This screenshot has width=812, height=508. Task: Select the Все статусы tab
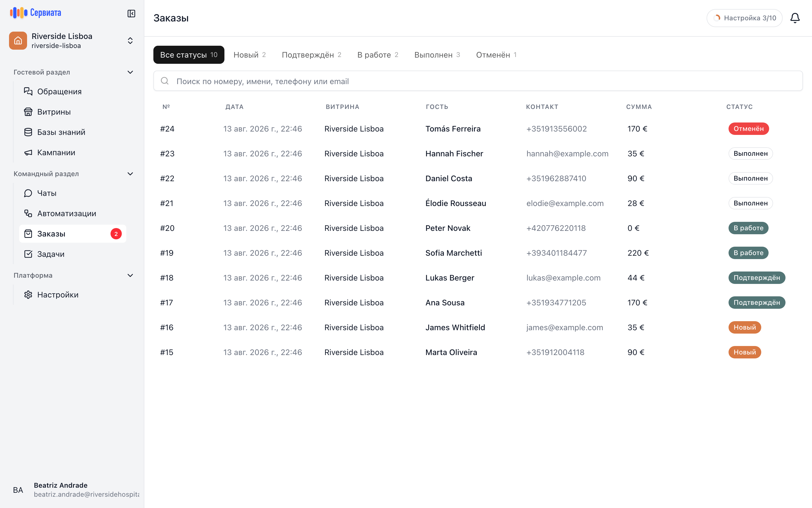click(189, 55)
